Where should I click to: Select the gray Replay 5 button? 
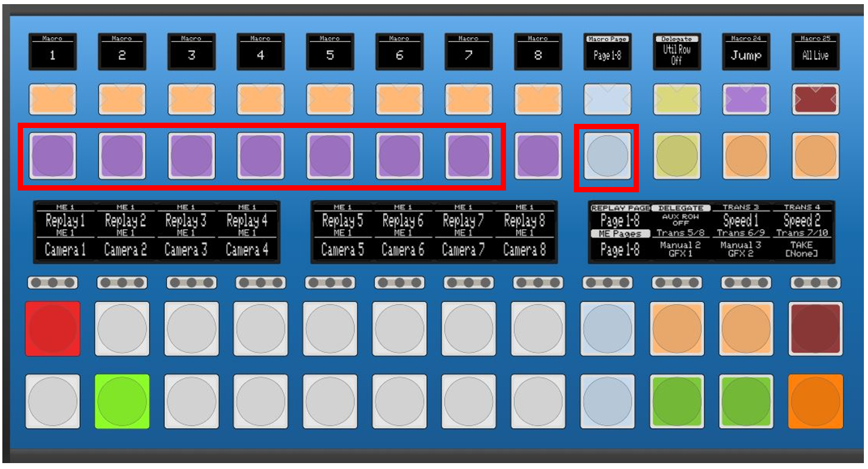coord(329,329)
